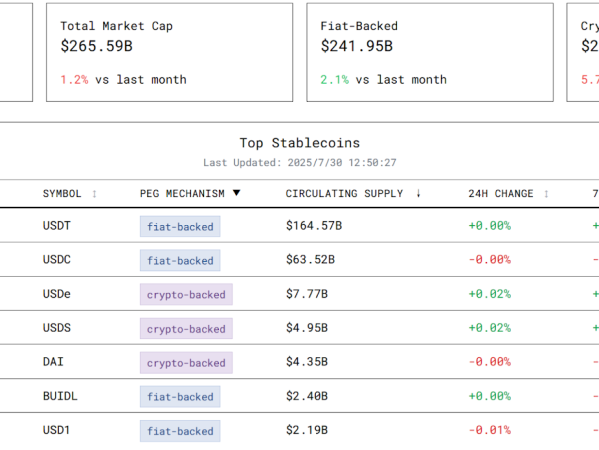
Task: Sort by 24H Change arrows icon
Action: tap(546, 194)
